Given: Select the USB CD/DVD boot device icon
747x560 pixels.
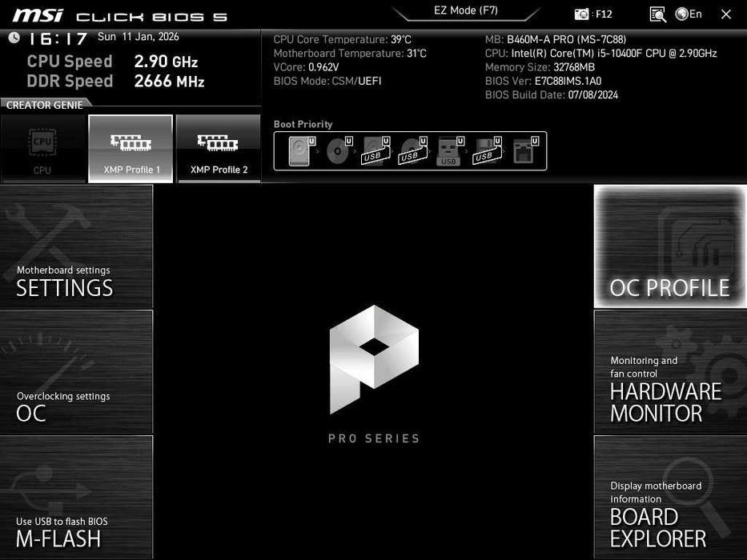Looking at the screenshot, I should click(x=413, y=151).
